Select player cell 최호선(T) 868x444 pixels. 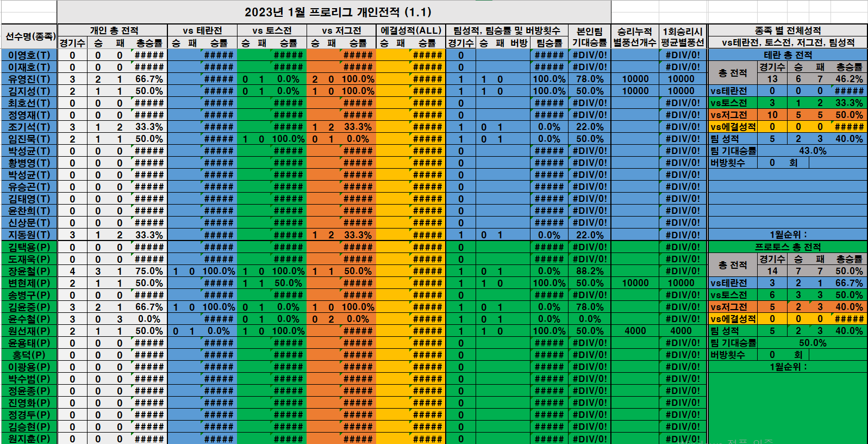tap(29, 103)
